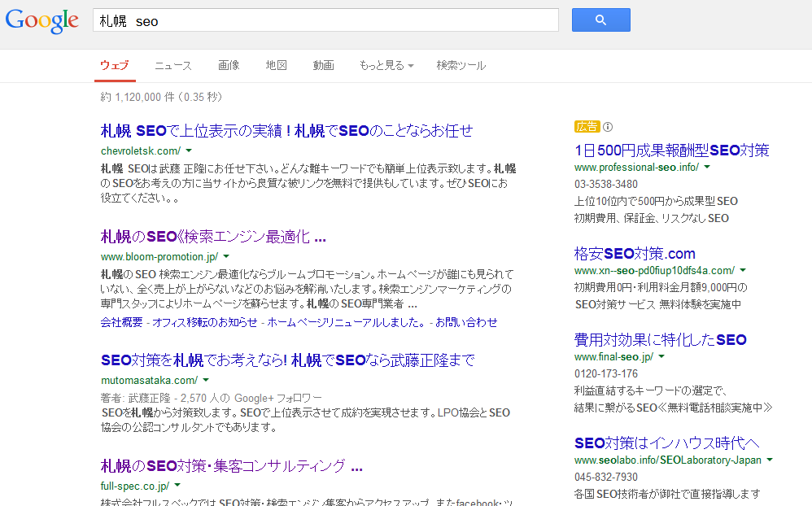Click the green URL www.professional-seo.info/
Image resolution: width=812 pixels, height=506 pixels.
pyautogui.click(x=636, y=168)
